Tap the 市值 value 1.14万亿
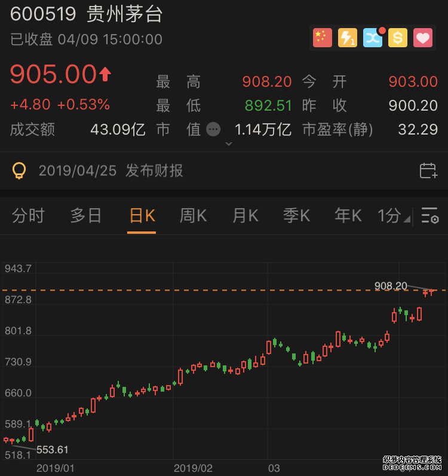This screenshot has height=476, width=448. pyautogui.click(x=263, y=130)
